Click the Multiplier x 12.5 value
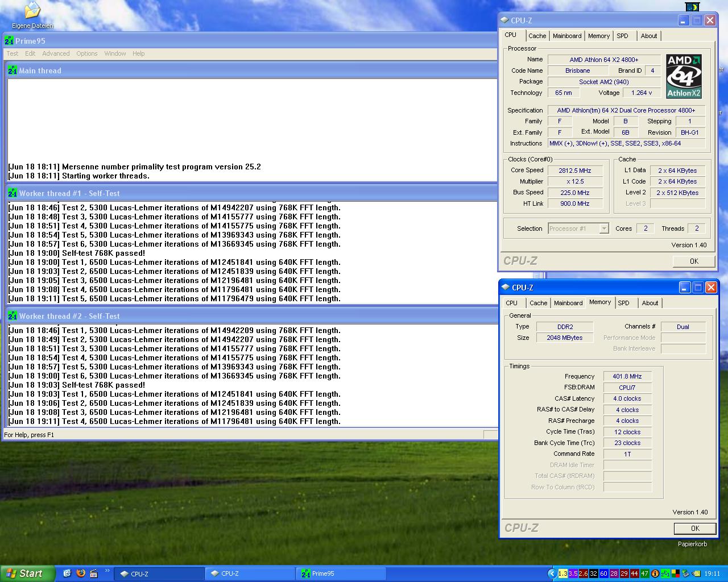 coord(575,181)
